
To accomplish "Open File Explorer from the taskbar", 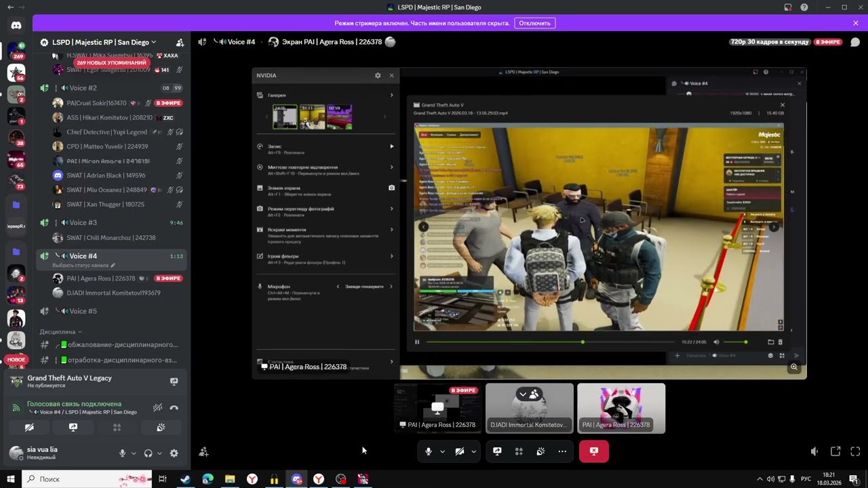I will pos(230,479).
